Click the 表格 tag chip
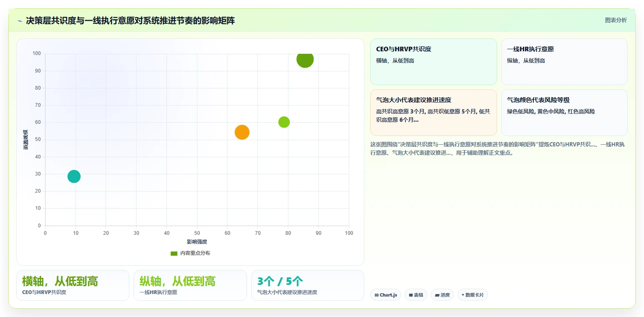This screenshot has height=317, width=644. [416, 295]
